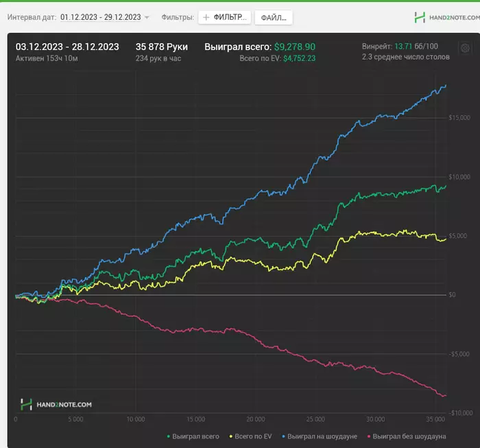Click the HAND2NOTE.COM header link text

[454, 18]
